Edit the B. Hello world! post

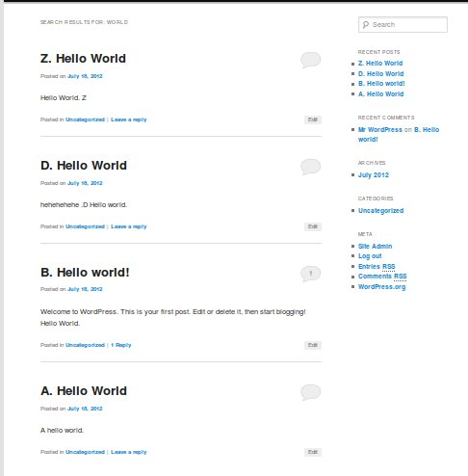coord(313,345)
